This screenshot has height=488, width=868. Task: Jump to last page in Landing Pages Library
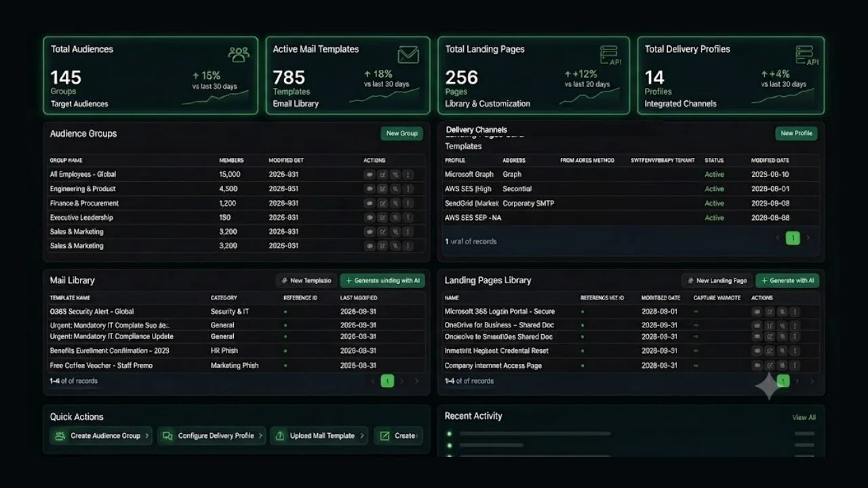812,381
